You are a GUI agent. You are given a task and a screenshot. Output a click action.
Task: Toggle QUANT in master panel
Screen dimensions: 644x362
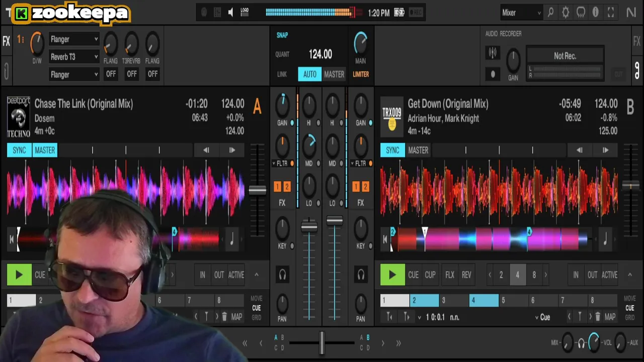tap(282, 54)
